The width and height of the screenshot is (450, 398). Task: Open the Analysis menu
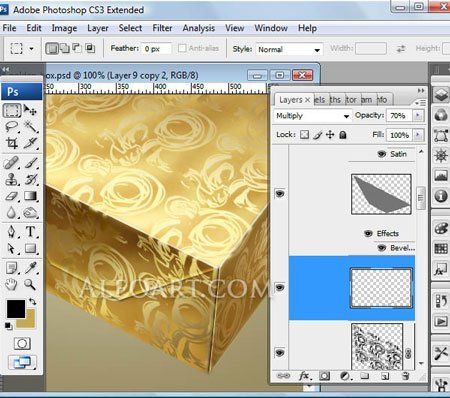[x=198, y=28]
